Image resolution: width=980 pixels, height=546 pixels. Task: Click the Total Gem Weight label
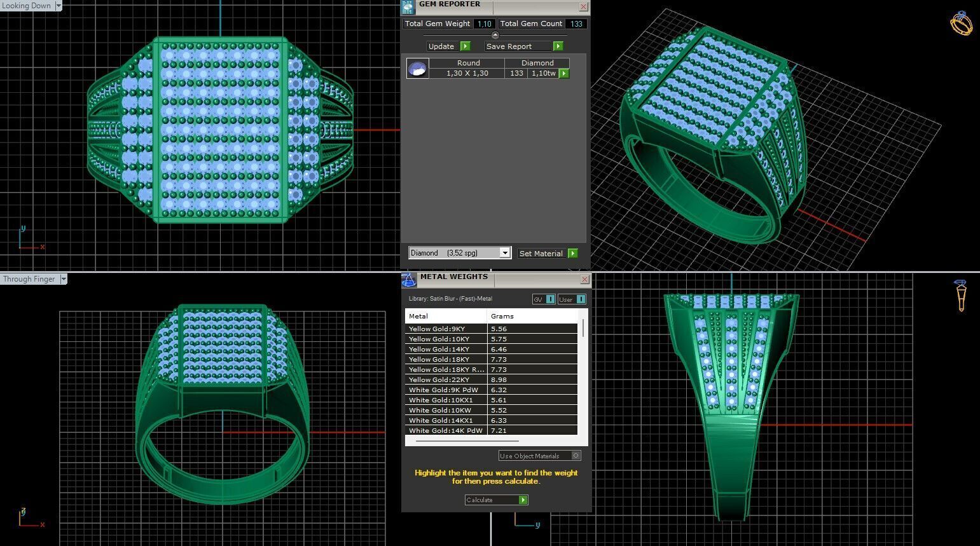[438, 24]
